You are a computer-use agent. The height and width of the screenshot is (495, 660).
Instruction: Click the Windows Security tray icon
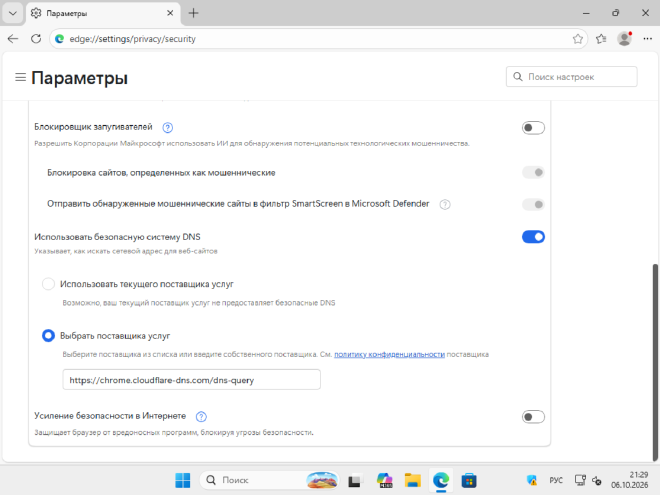[x=532, y=480]
